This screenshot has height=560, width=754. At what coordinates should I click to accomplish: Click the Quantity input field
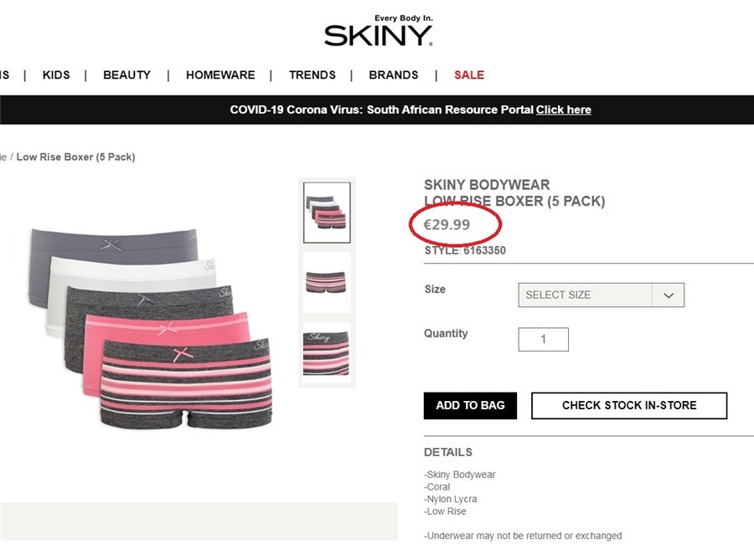click(x=544, y=340)
